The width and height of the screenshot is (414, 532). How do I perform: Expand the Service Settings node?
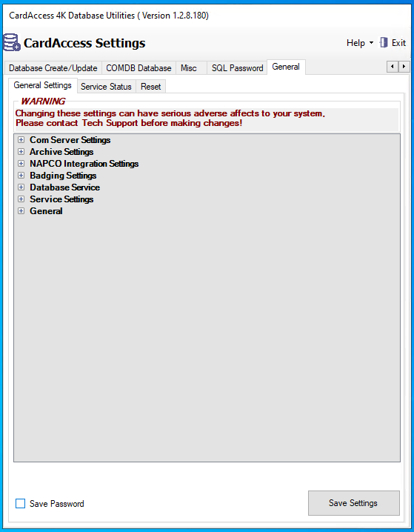pos(21,199)
